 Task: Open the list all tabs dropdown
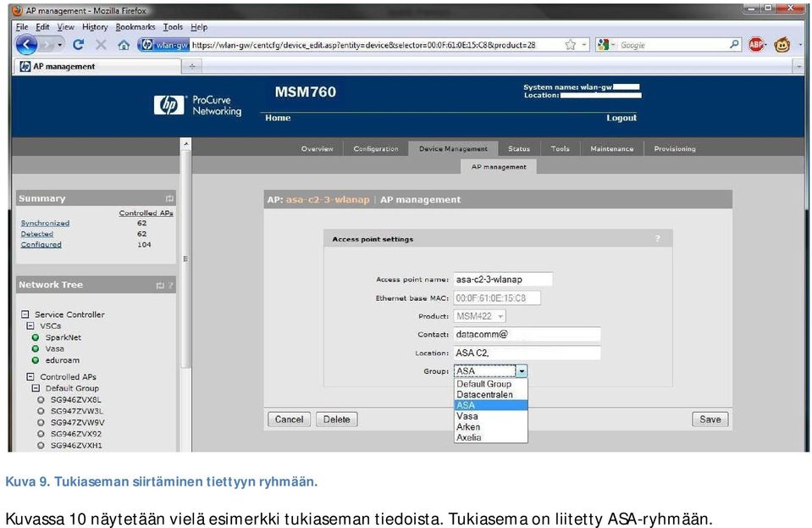(798, 66)
